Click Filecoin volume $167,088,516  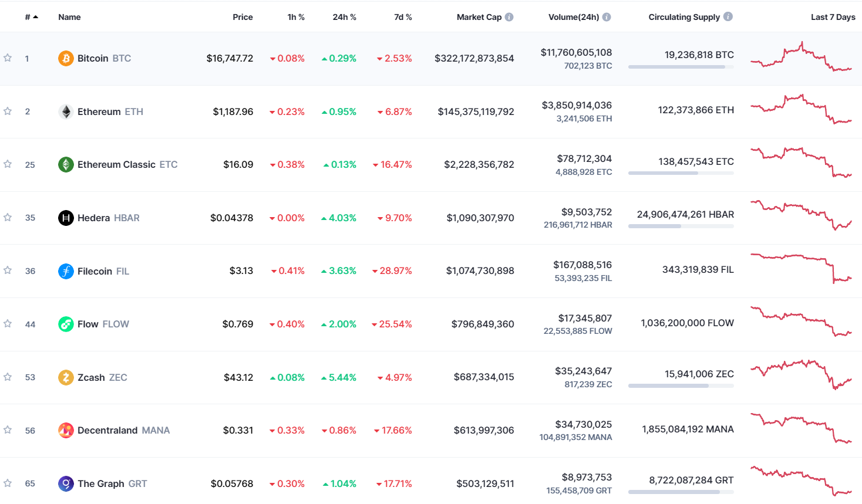(582, 265)
